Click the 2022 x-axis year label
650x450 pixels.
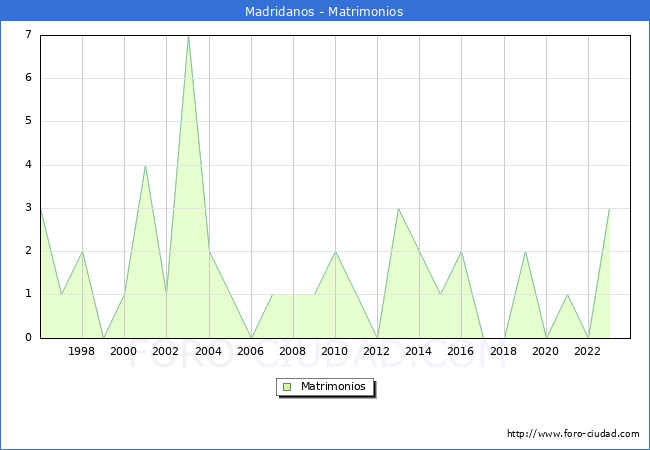(x=587, y=351)
